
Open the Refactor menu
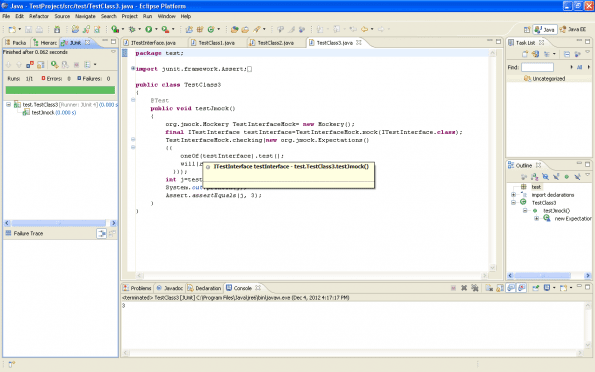point(39,16)
